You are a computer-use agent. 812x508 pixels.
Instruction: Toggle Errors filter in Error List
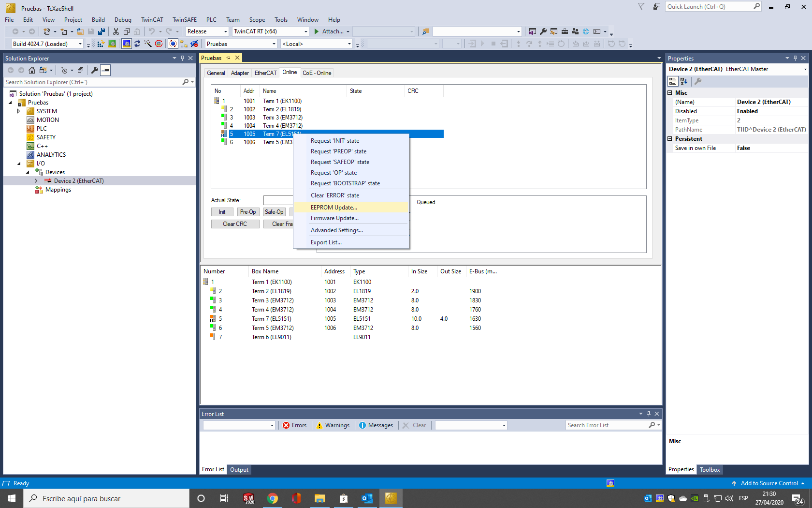point(295,425)
